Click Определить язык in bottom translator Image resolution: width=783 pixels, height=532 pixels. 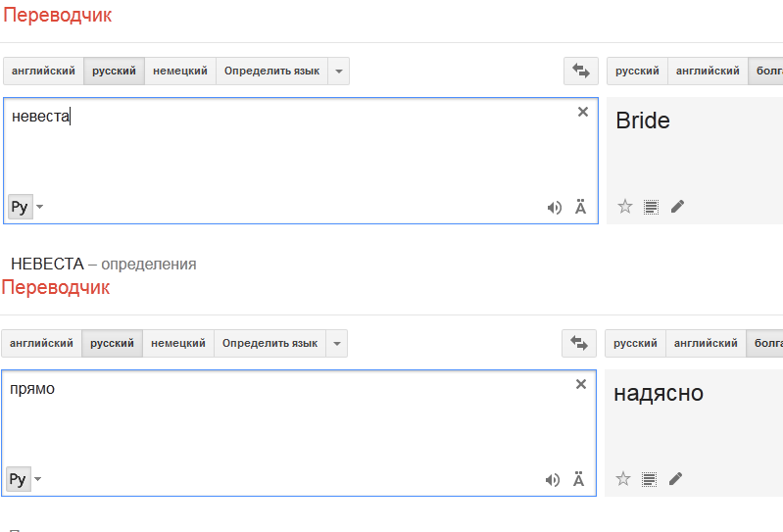269,343
